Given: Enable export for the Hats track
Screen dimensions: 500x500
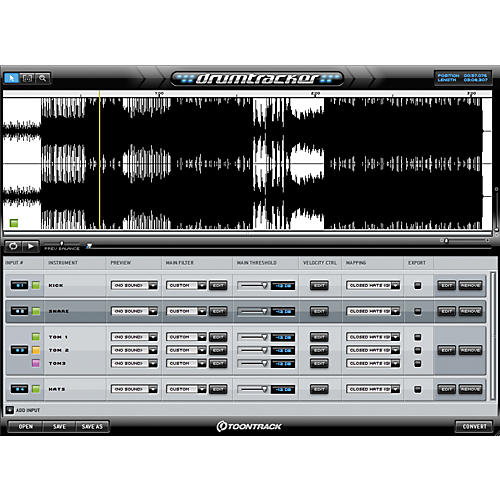Looking at the screenshot, I should tap(418, 389).
